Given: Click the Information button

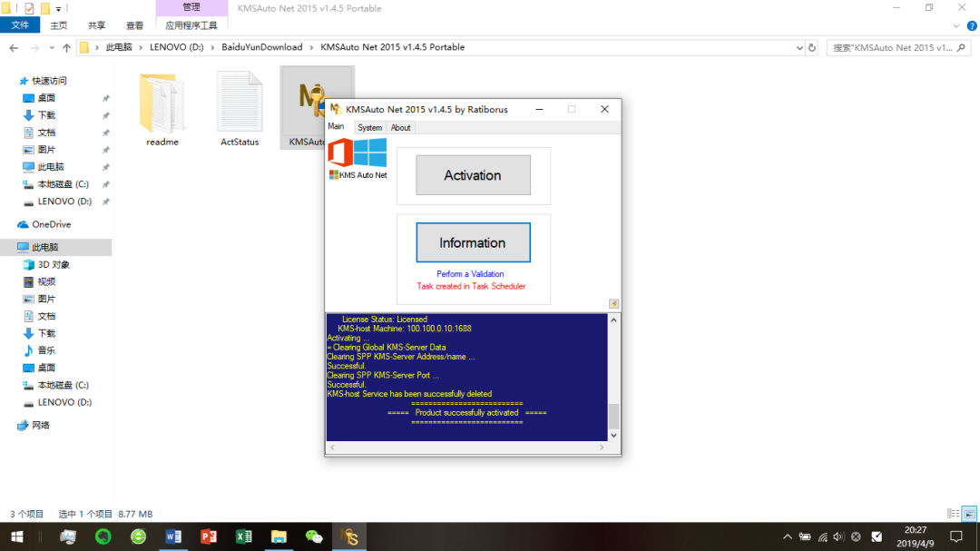Looking at the screenshot, I should click(x=473, y=242).
